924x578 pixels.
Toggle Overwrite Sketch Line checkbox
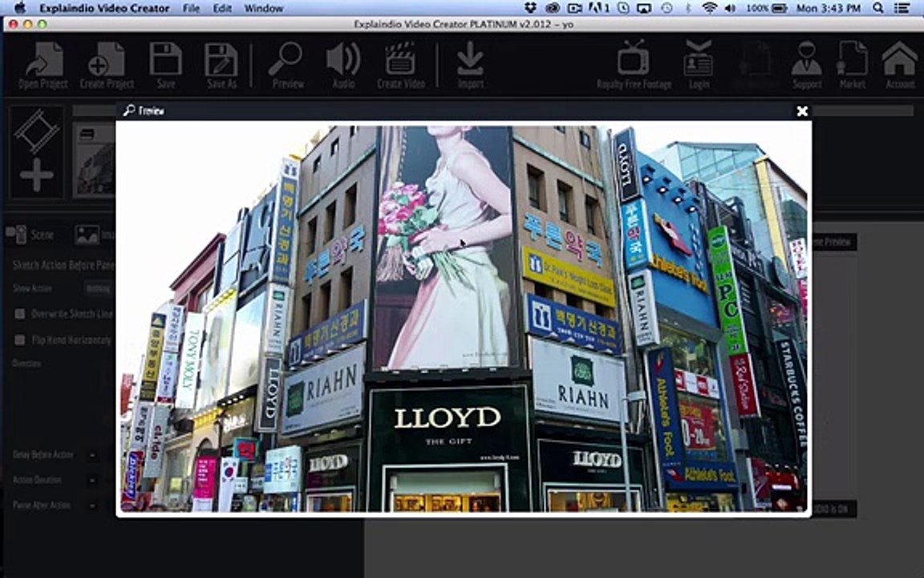(20, 314)
